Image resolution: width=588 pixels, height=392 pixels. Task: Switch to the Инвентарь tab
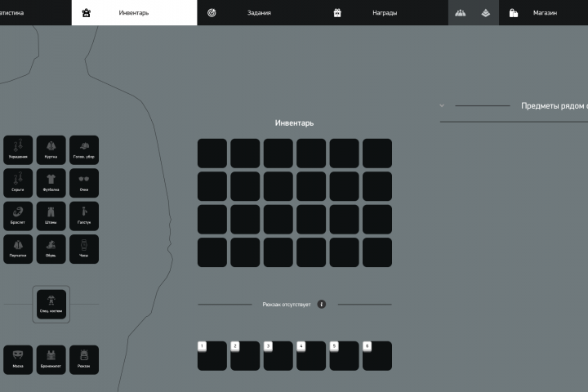(134, 13)
